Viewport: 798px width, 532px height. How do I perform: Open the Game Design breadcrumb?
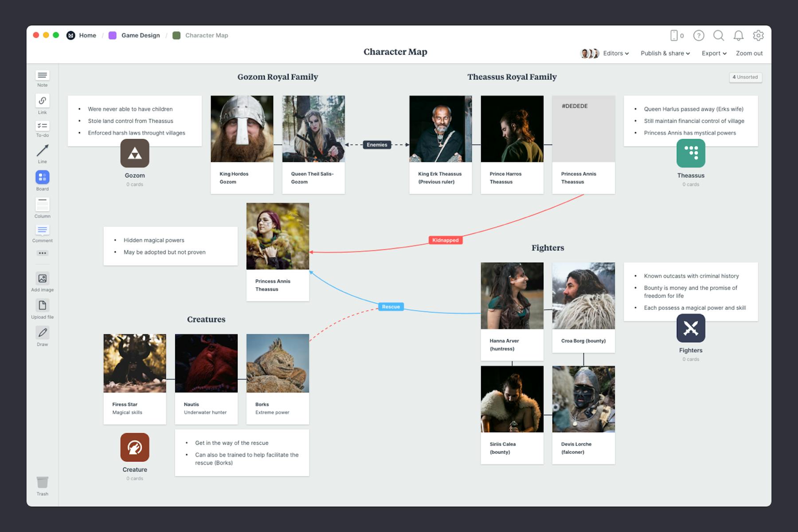click(141, 35)
